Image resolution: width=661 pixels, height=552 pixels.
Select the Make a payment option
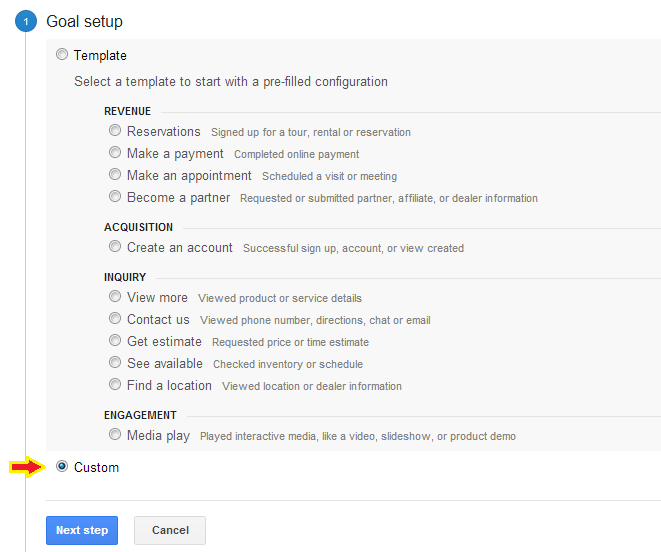tap(115, 152)
